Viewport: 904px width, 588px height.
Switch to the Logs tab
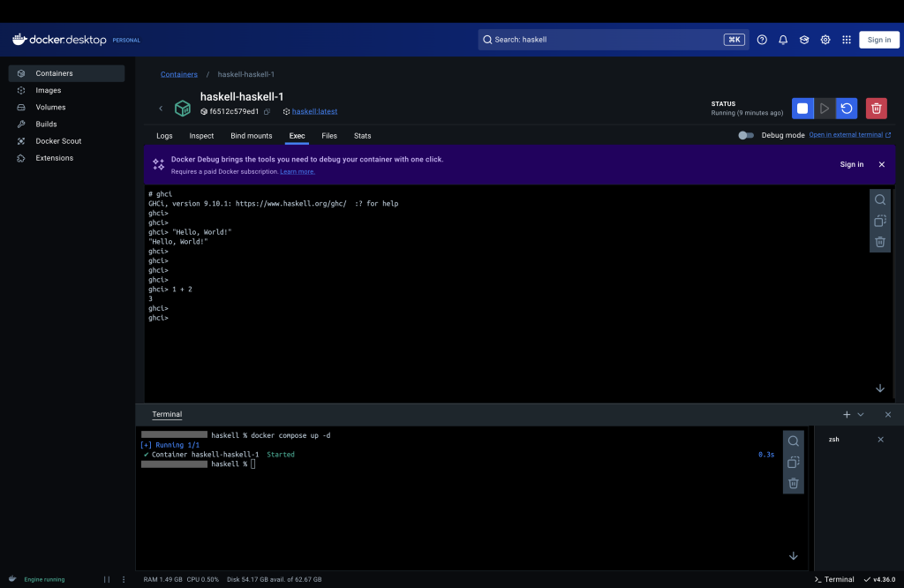tap(164, 136)
